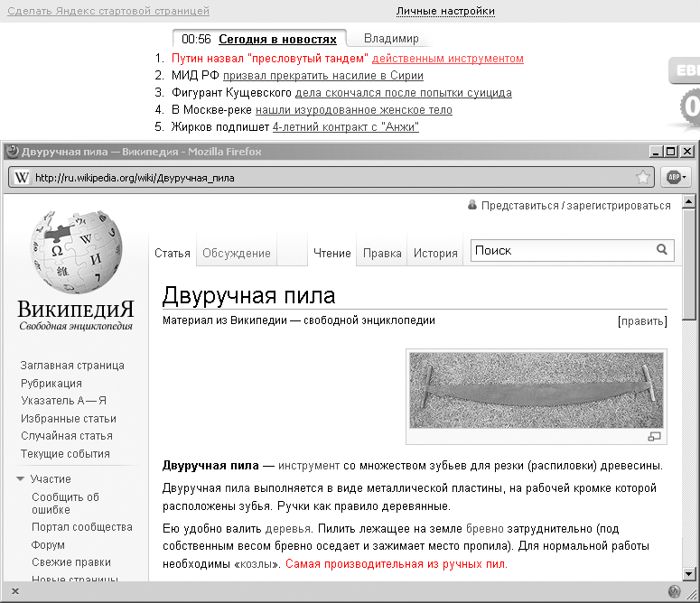Click the bookmark star in address bar
Viewport: 700px width, 603px height.
(643, 177)
